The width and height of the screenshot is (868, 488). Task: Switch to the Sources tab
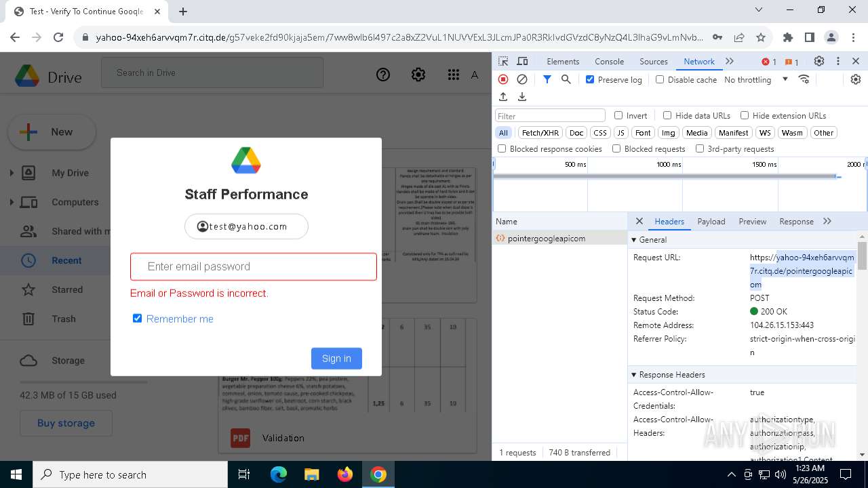[x=654, y=61]
